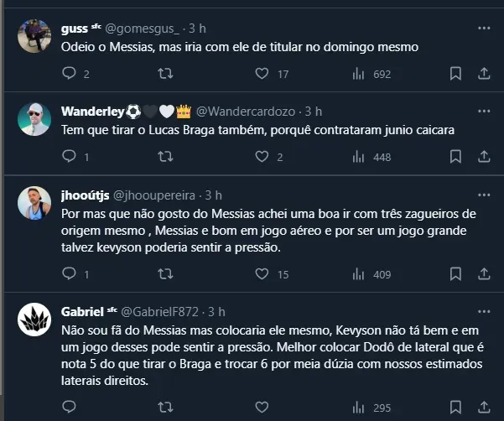The image size is (504, 421).
Task: Open jhooútjs profile picture
Action: click(34, 203)
